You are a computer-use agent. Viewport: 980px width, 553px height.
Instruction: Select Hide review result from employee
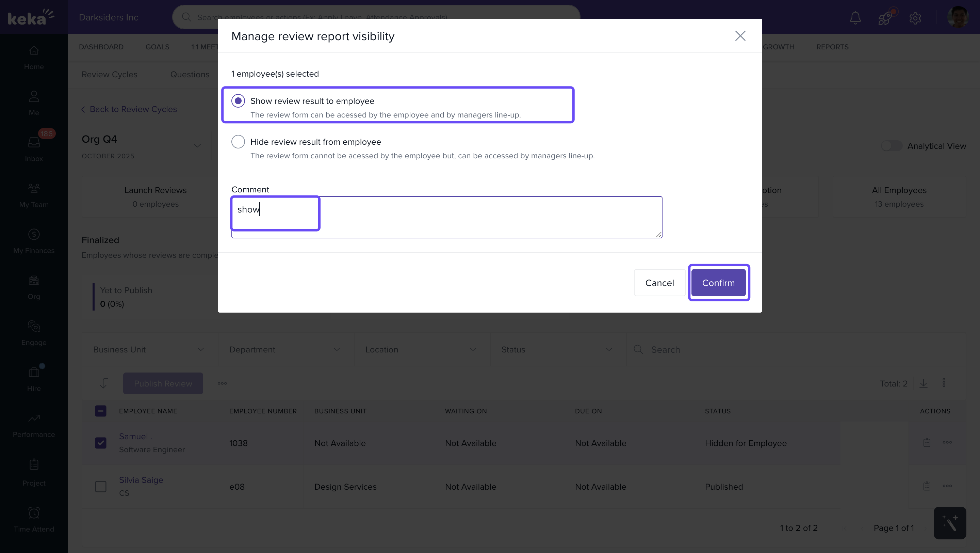238,142
